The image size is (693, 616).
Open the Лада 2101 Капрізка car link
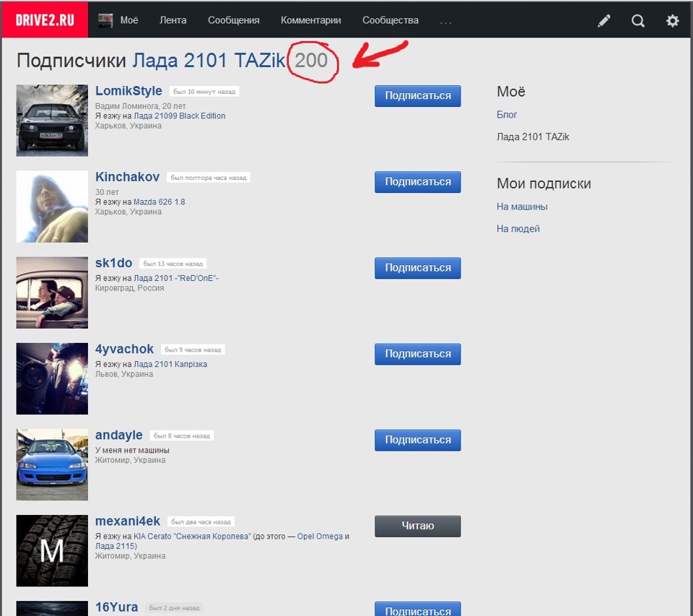click(170, 365)
